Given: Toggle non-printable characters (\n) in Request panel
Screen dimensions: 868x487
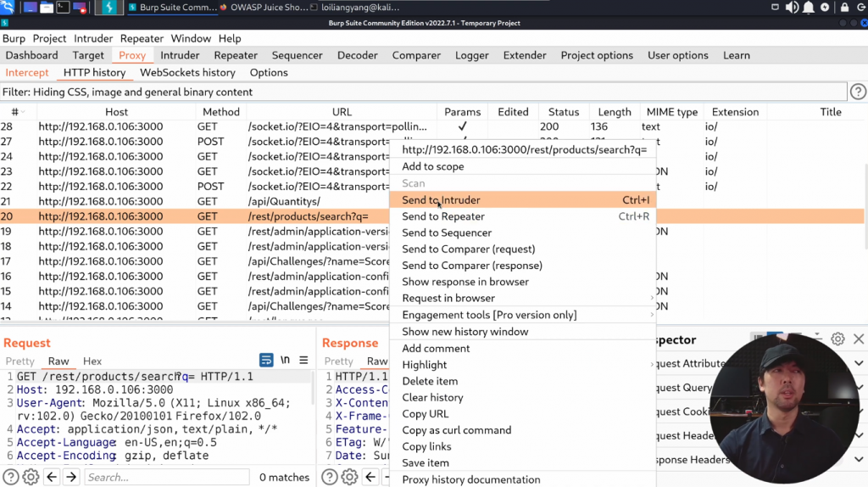Looking at the screenshot, I should click(286, 361).
